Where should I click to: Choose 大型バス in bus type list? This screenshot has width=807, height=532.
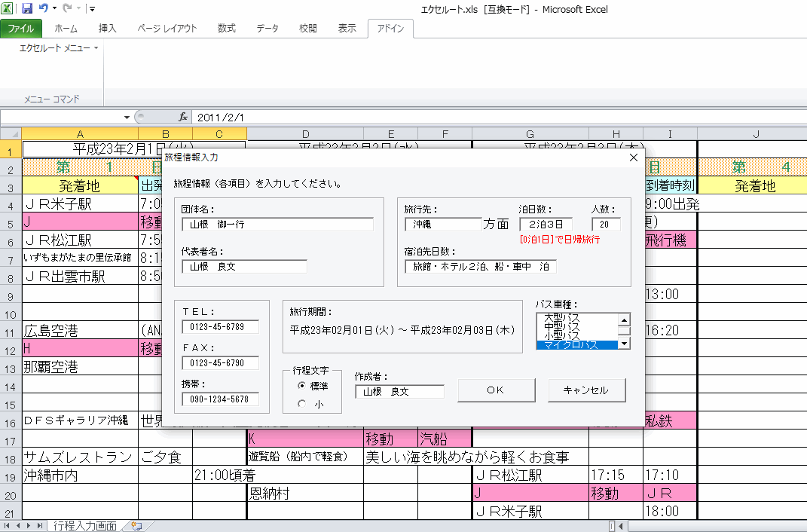tap(576, 318)
